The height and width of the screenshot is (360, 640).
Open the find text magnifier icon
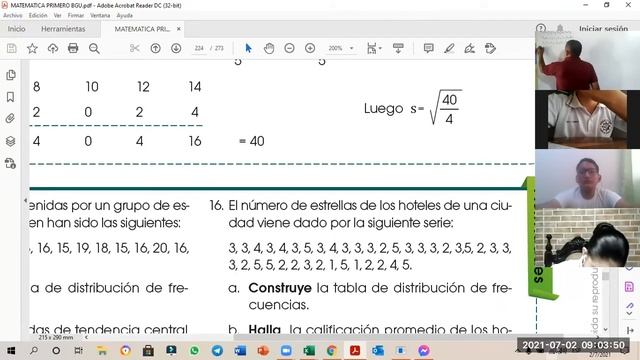pos(94,49)
